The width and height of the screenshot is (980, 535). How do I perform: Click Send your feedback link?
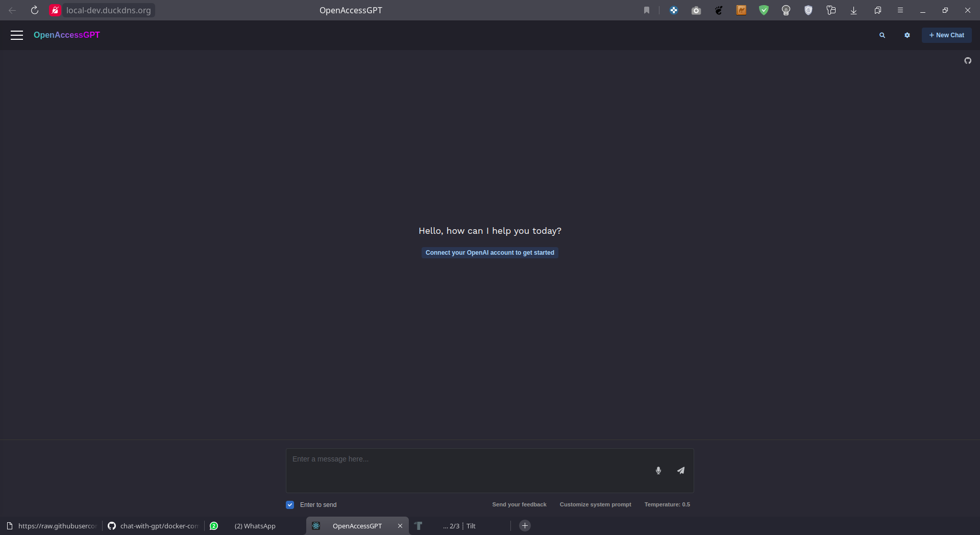(519, 504)
